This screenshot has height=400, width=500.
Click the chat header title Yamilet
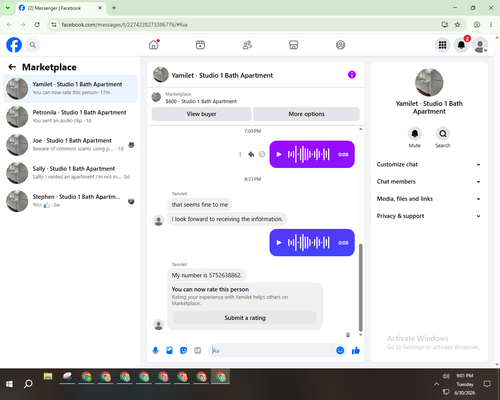pyautogui.click(x=222, y=75)
